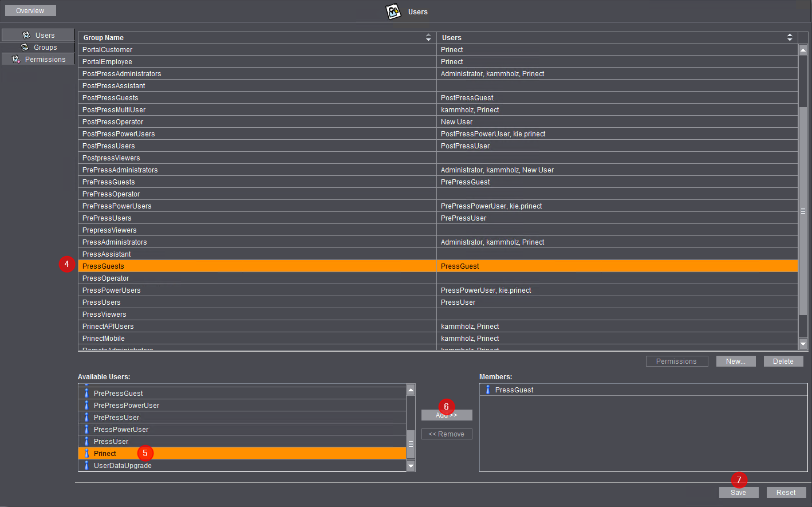Click the Groups tab icon in sidebar
Screen dimensions: 812x507
25,47
